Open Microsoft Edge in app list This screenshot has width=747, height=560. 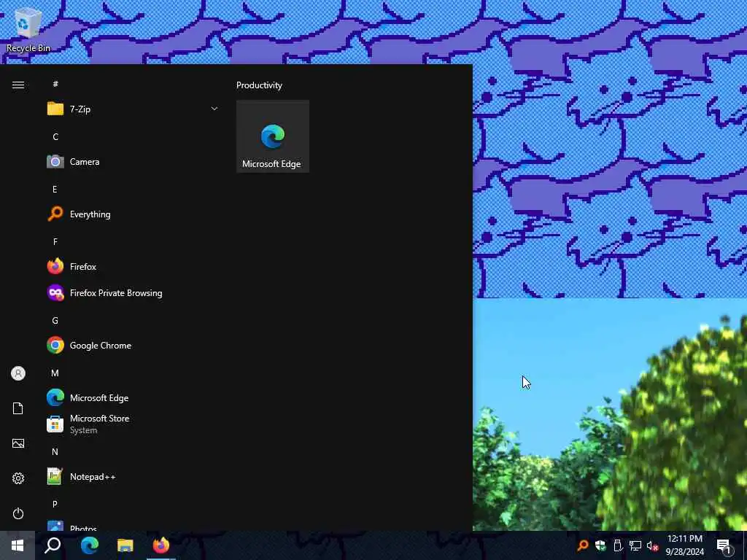coord(133,397)
